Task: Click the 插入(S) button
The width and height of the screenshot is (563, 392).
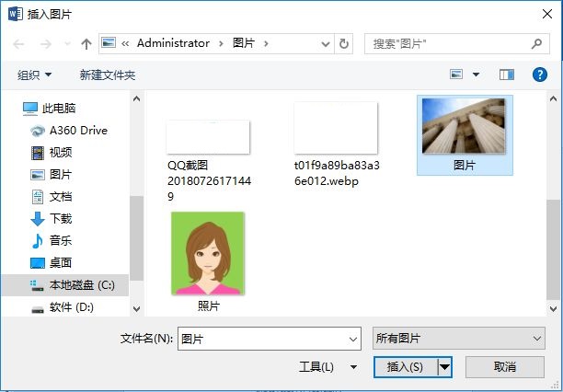Action: click(405, 367)
